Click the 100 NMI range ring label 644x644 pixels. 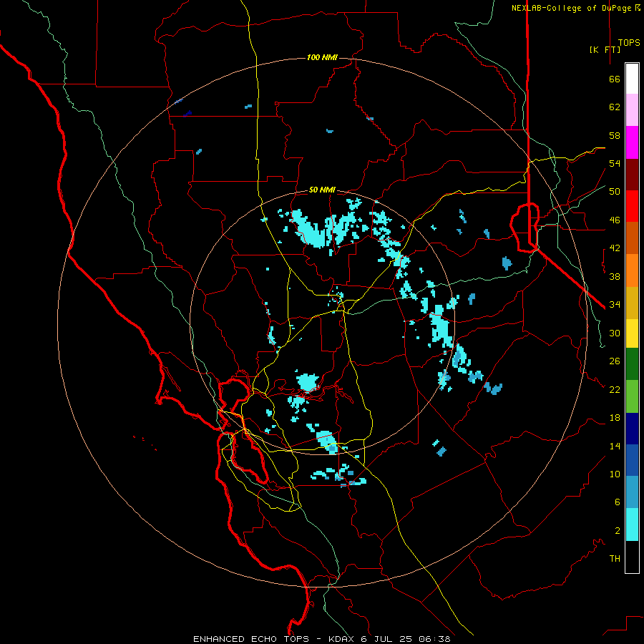pyautogui.click(x=322, y=57)
